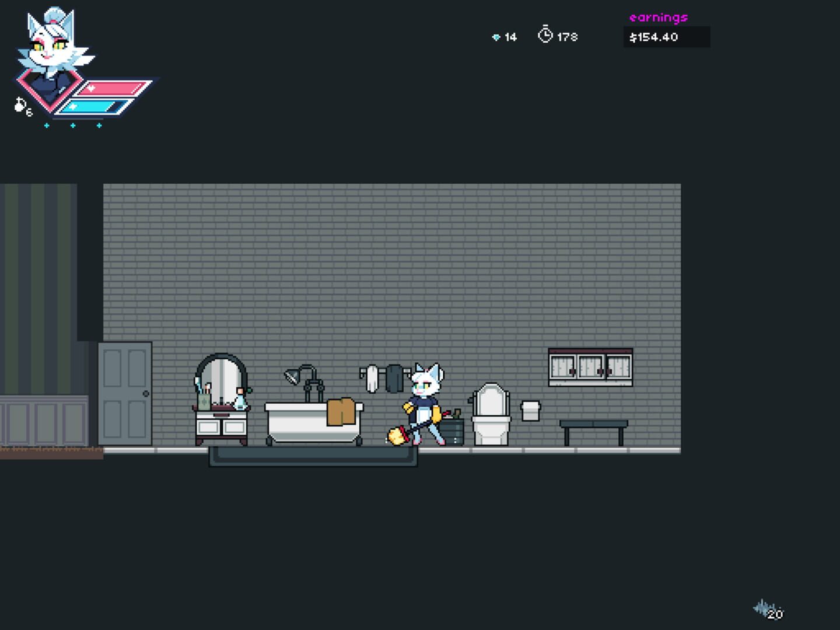The height and width of the screenshot is (630, 840).
Task: Click the white cat maid character
Action: pyautogui.click(x=424, y=404)
